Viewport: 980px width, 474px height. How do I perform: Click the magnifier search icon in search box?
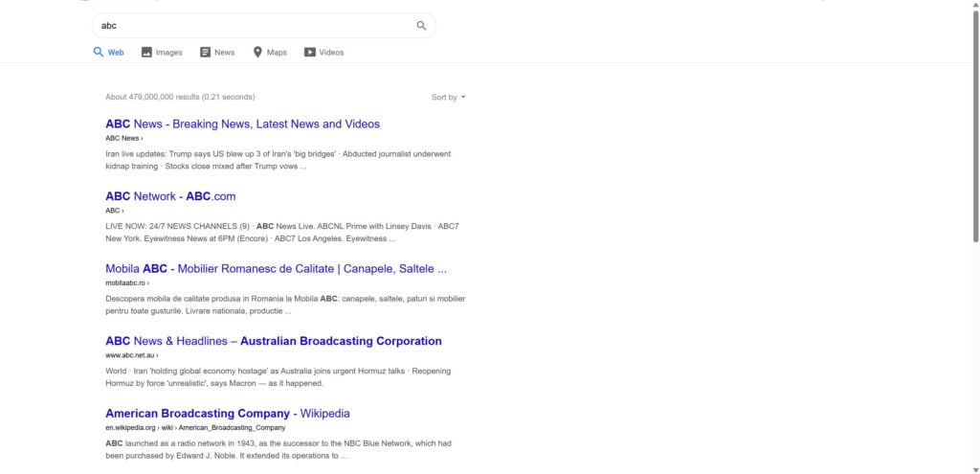pyautogui.click(x=421, y=26)
